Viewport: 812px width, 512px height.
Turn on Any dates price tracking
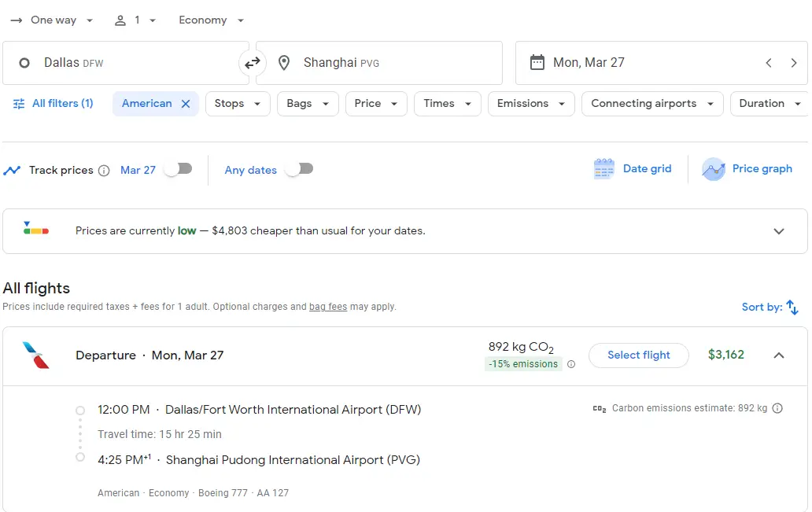point(299,169)
